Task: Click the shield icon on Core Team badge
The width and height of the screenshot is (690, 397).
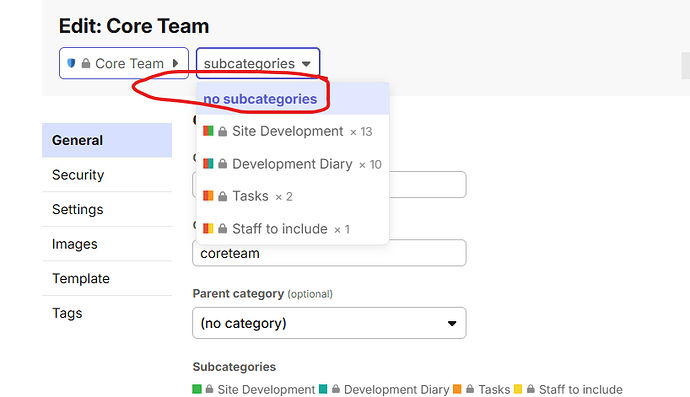Action: click(71, 63)
